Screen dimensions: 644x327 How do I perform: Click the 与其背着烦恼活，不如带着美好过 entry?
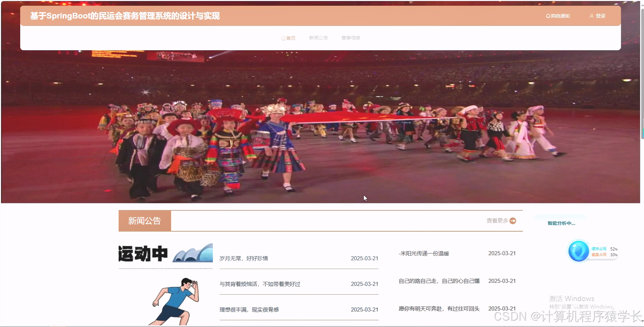260,284
